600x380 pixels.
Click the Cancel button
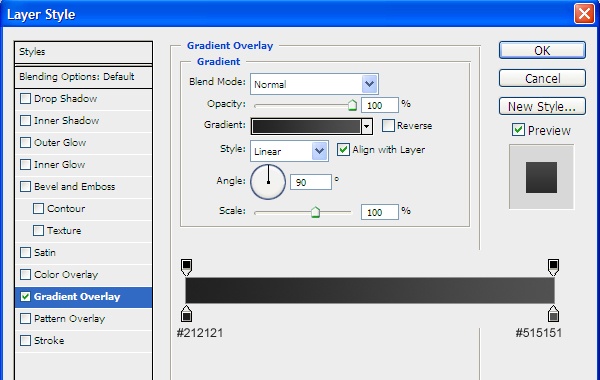coord(542,78)
